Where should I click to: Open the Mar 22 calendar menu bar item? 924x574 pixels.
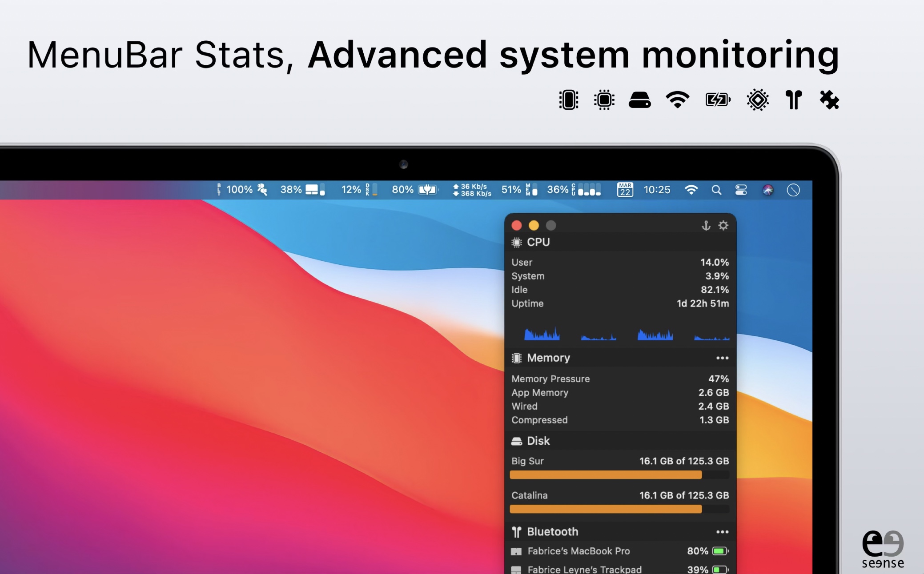tap(625, 190)
